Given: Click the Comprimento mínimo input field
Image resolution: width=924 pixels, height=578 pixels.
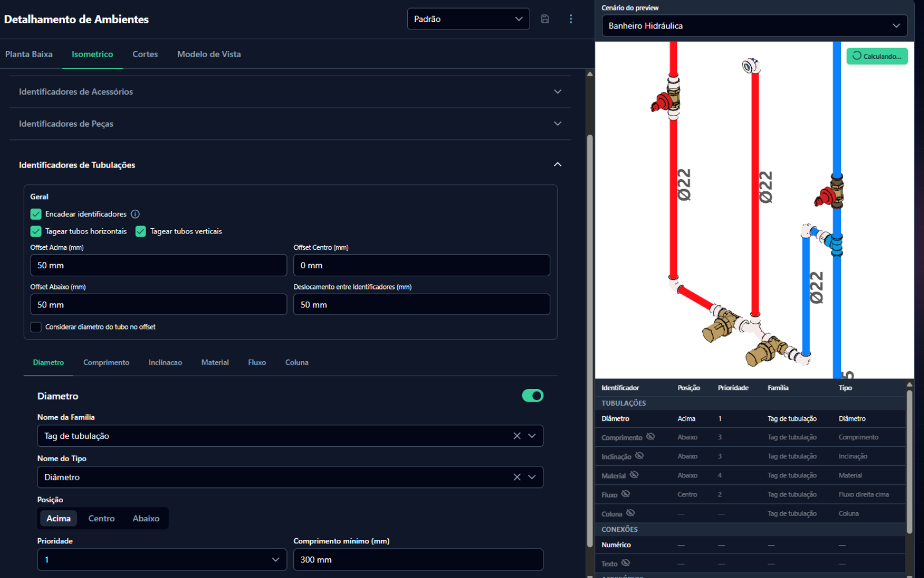Looking at the screenshot, I should click(418, 560).
